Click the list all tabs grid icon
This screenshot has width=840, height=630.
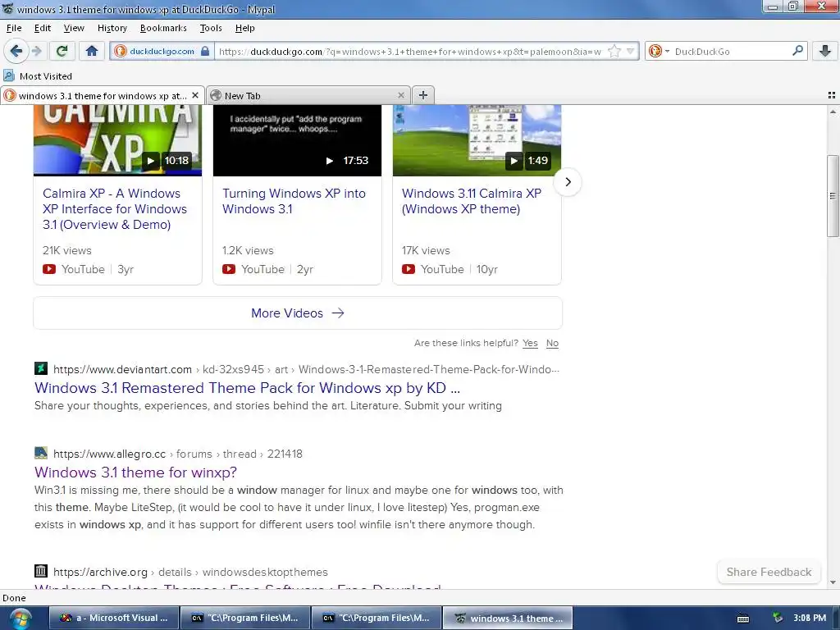[832, 95]
